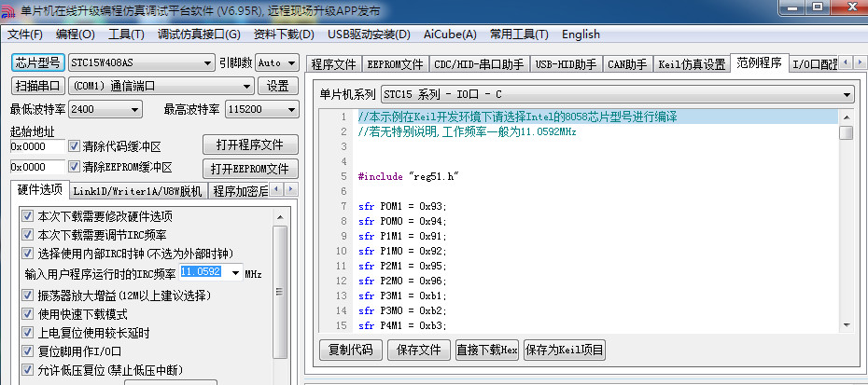Select the I/O口配置 tab
The width and height of the screenshot is (868, 385).
pos(814,64)
